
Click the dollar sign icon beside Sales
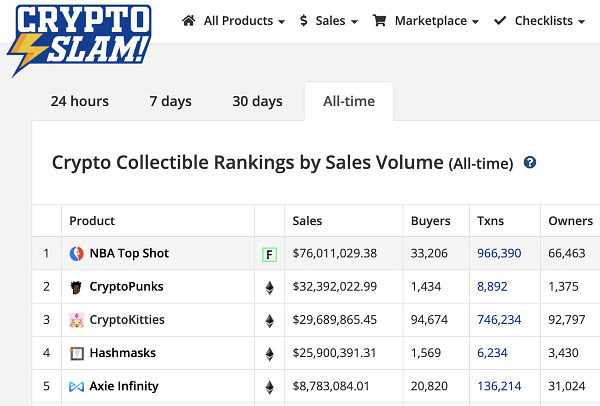(x=304, y=21)
